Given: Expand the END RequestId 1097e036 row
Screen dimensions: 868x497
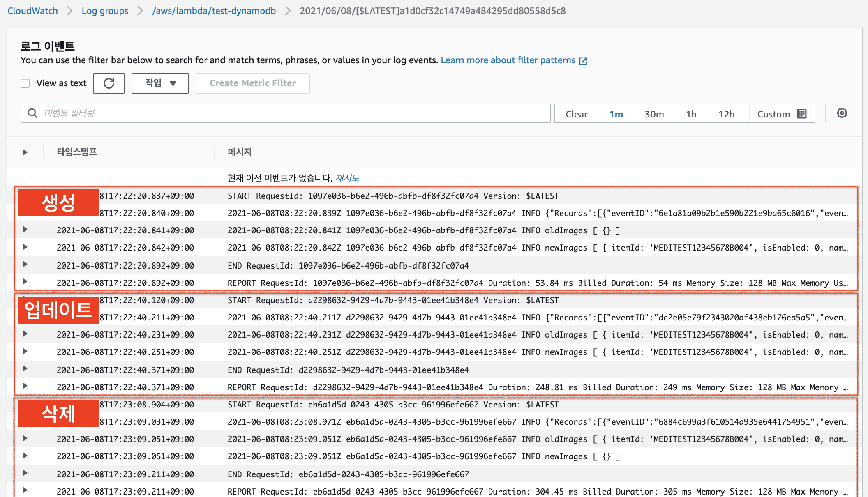Looking at the screenshot, I should pos(25,265).
